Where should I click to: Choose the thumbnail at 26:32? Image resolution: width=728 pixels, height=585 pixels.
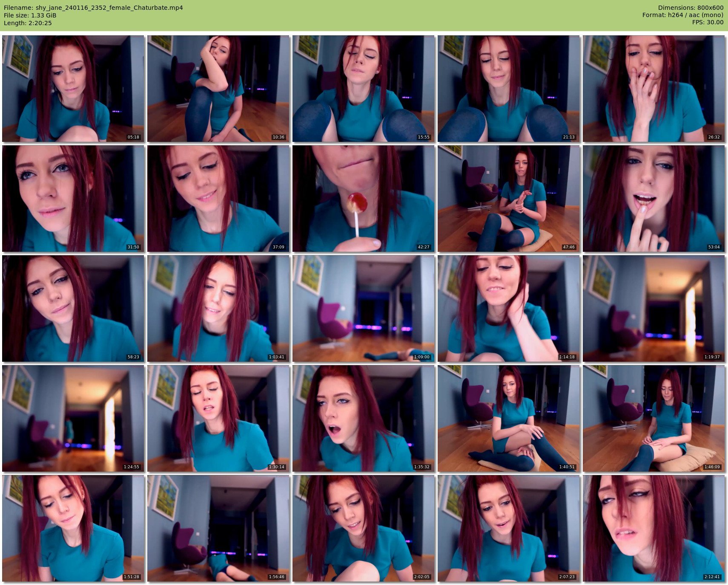(654, 88)
